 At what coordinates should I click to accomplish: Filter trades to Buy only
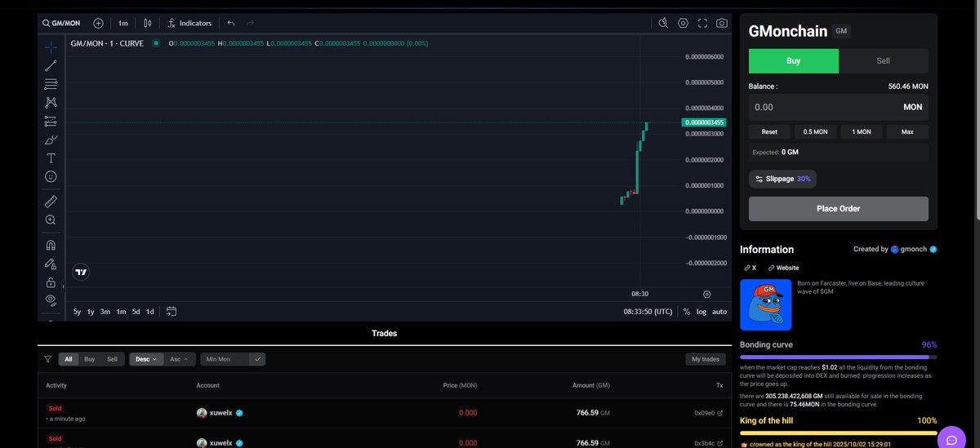(x=90, y=359)
